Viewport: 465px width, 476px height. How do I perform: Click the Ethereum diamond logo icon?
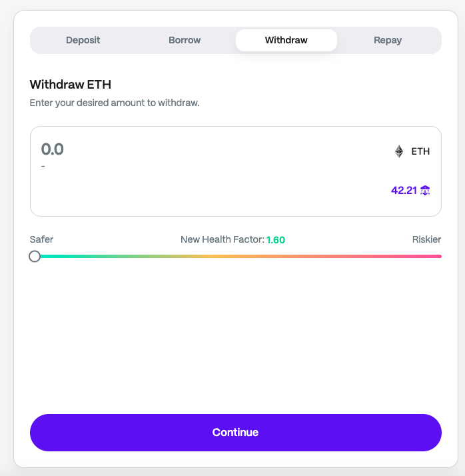pos(399,151)
